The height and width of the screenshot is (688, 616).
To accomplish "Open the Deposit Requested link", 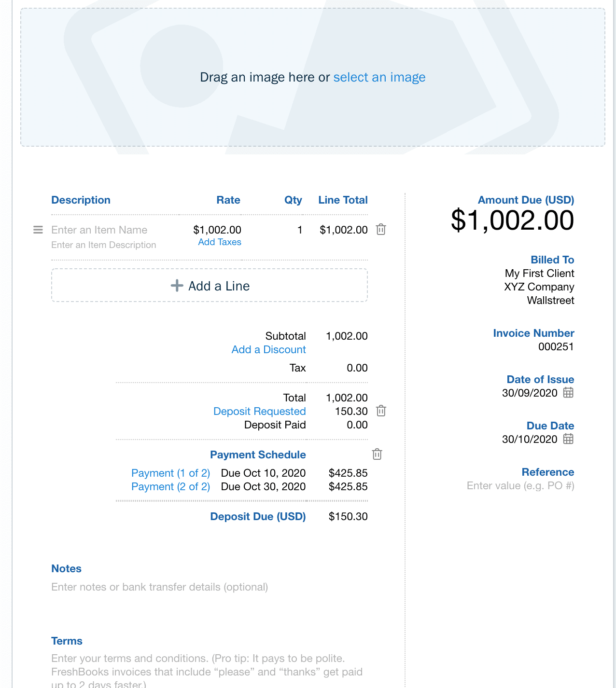I will (x=260, y=412).
